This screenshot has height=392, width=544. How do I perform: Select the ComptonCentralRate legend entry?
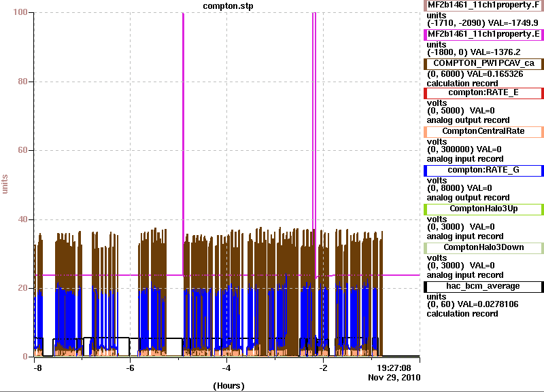coord(483,131)
